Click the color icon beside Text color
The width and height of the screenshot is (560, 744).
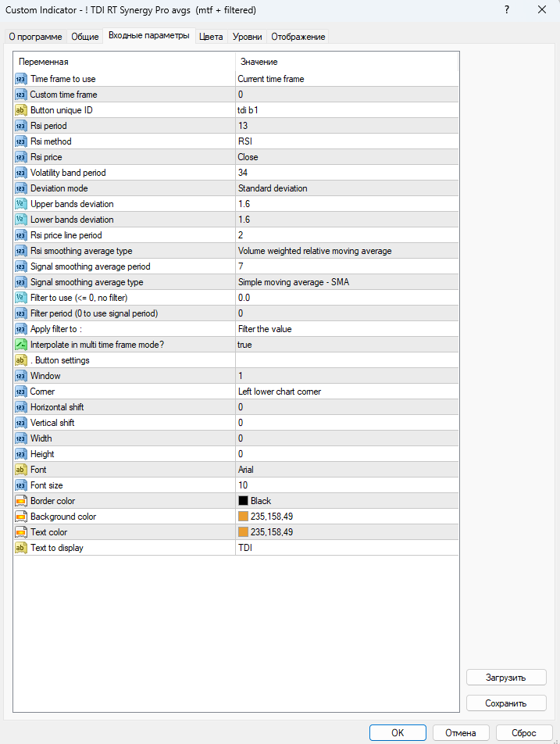21,532
